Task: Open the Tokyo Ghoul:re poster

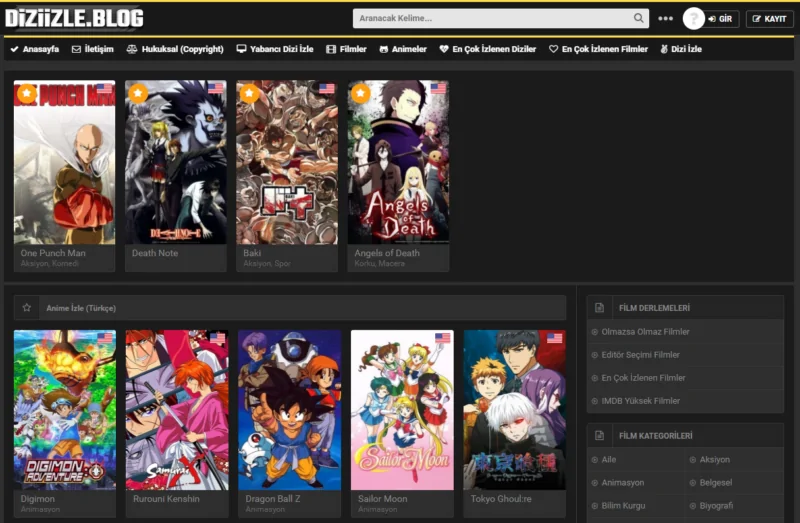Action: pyautogui.click(x=514, y=410)
